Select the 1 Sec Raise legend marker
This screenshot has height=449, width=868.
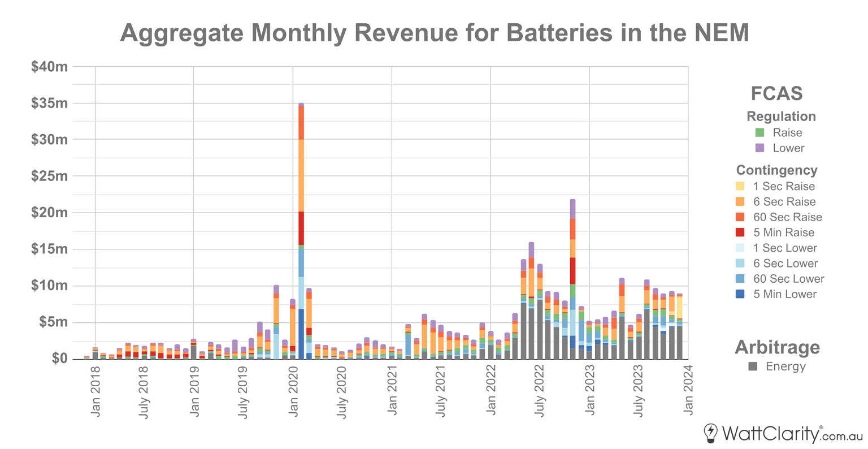pos(740,185)
